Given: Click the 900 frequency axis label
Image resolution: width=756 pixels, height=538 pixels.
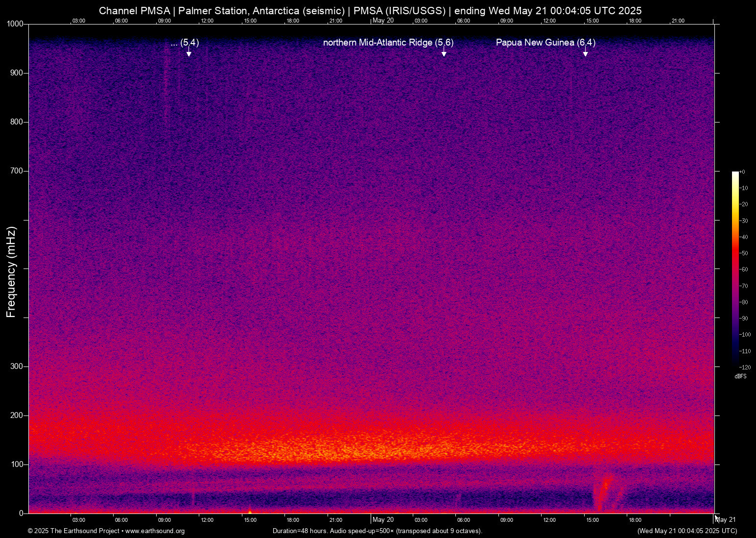Looking at the screenshot, I should click(17, 73).
